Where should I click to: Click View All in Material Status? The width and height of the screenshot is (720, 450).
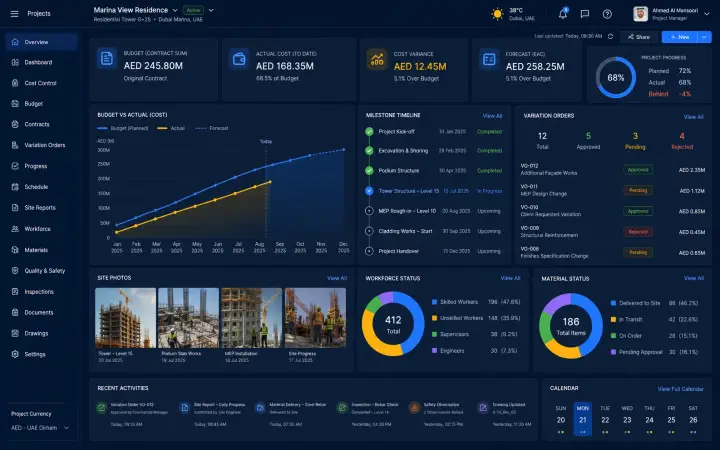693,278
